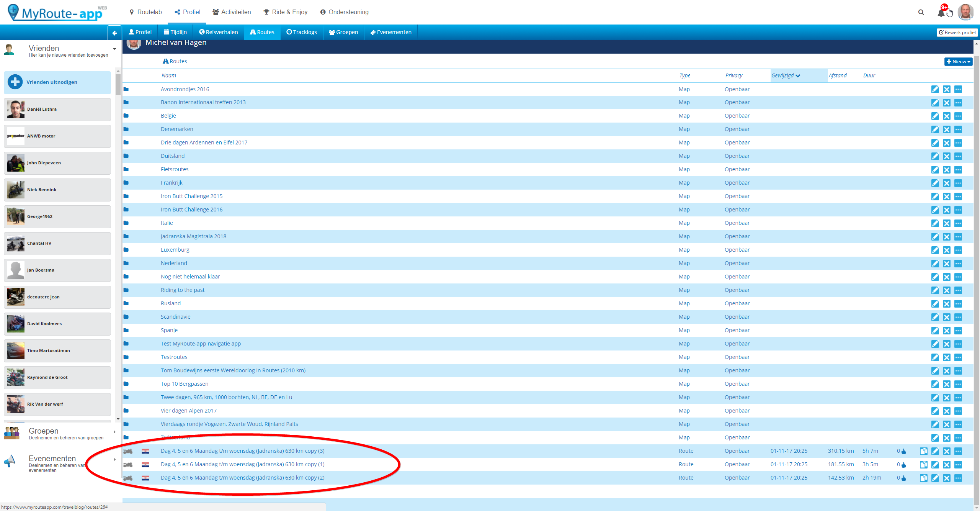This screenshot has width=980, height=511.
Task: Like the 181.55 km route
Action: pyautogui.click(x=904, y=465)
